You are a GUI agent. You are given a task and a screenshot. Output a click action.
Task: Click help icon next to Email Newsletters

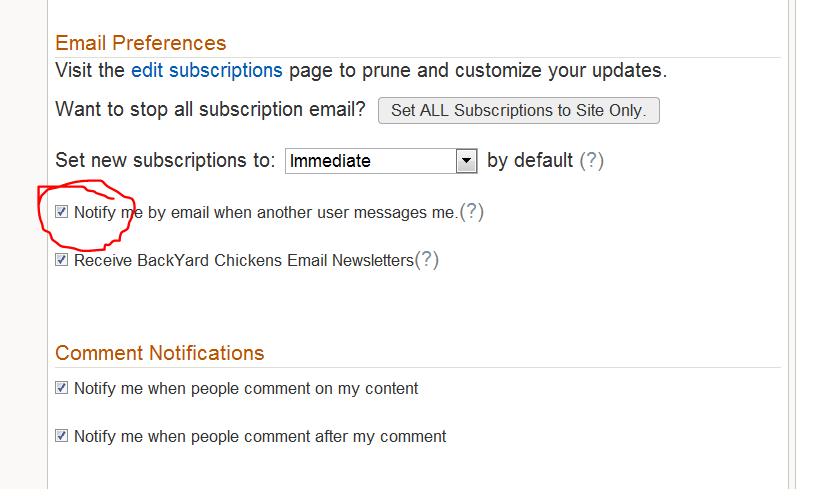[x=427, y=260]
